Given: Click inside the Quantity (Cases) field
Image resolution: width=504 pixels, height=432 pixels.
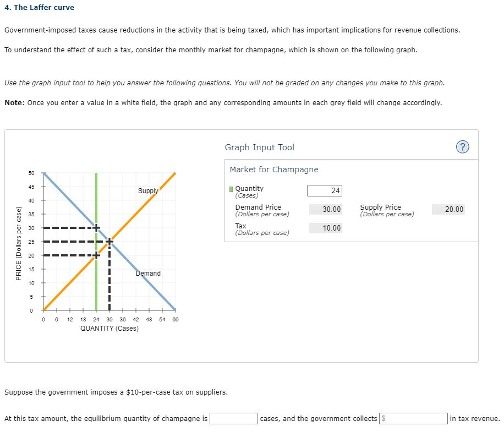Looking at the screenshot, I should click(324, 190).
